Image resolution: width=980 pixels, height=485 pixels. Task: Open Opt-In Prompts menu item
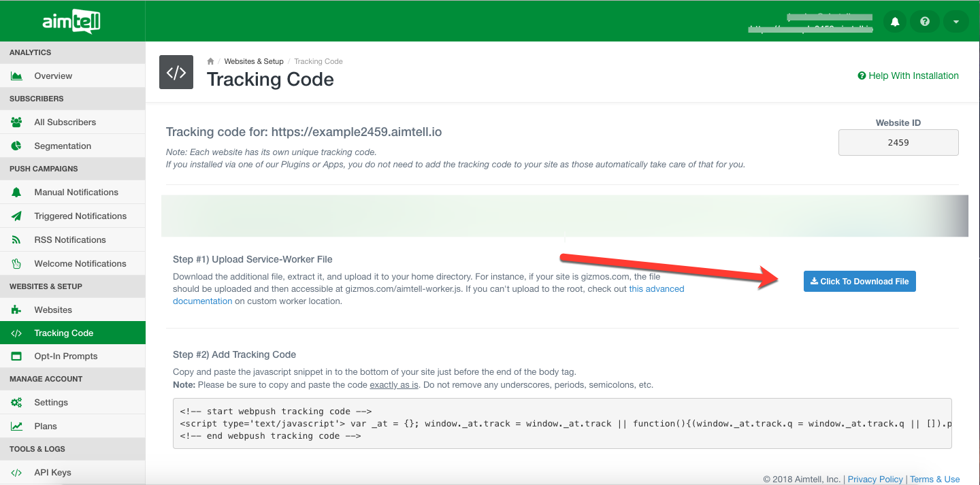[65, 356]
